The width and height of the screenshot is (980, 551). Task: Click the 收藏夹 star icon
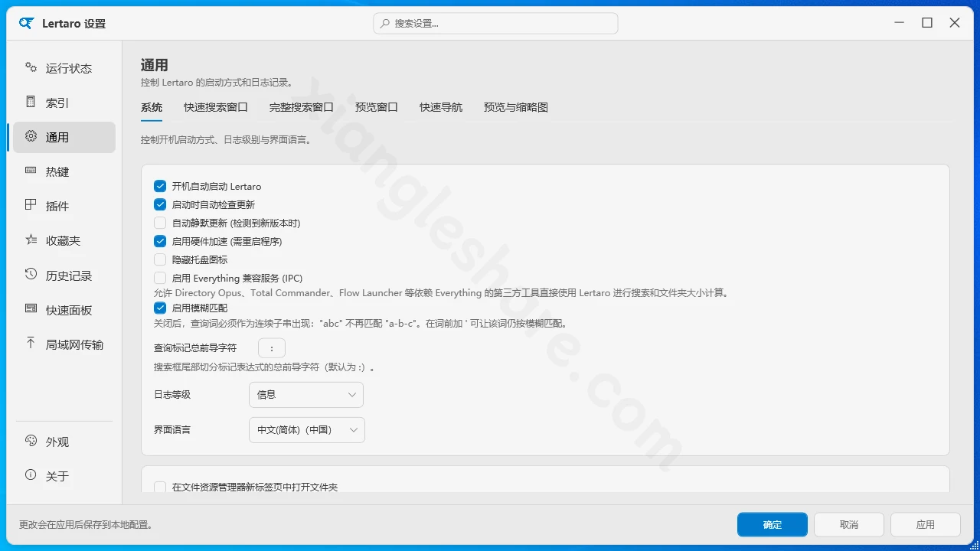coord(31,240)
